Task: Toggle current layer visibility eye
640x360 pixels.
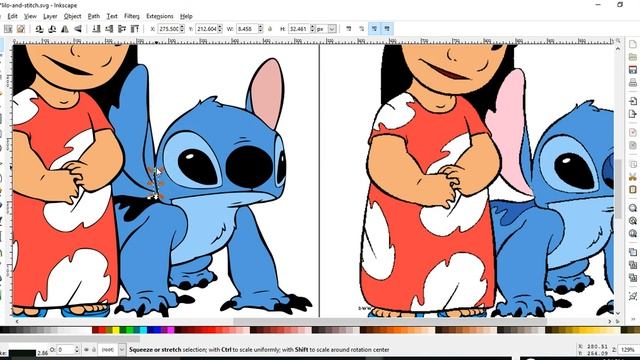Action: tap(86, 350)
